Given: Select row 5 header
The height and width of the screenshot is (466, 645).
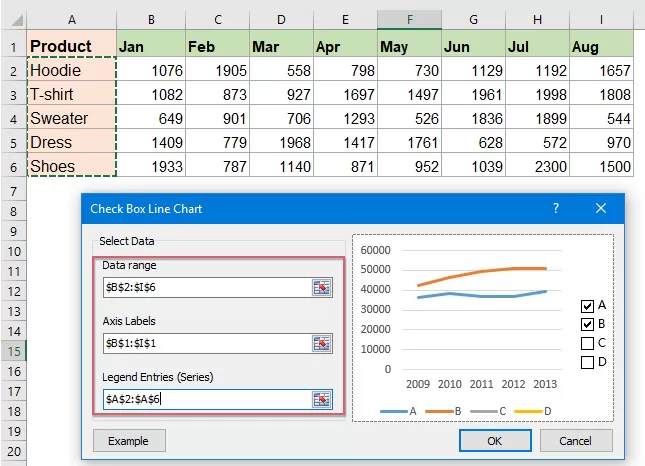Looking at the screenshot, I should pos(14,143).
